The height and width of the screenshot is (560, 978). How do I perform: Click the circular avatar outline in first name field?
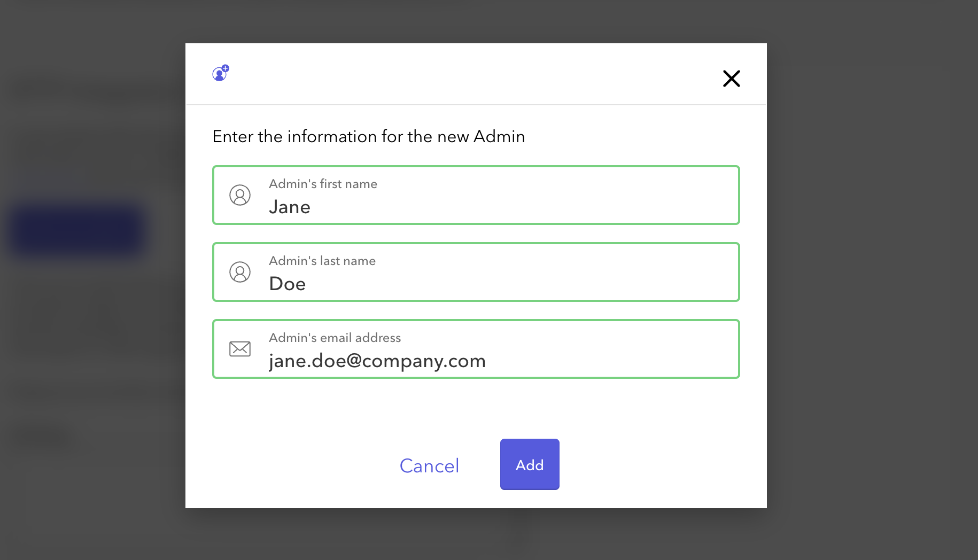pyautogui.click(x=240, y=195)
